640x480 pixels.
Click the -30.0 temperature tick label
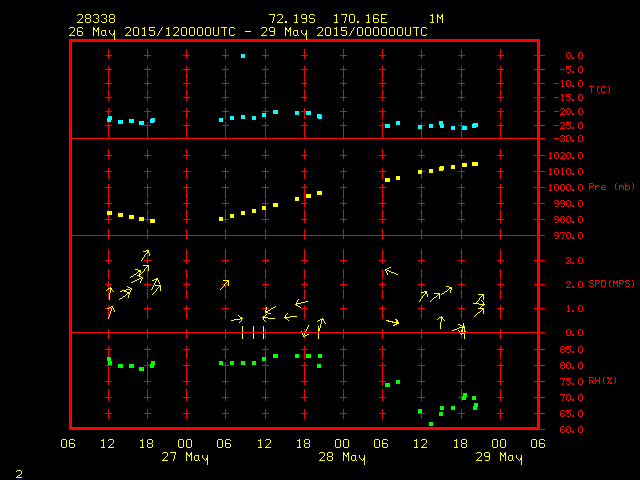(569, 139)
